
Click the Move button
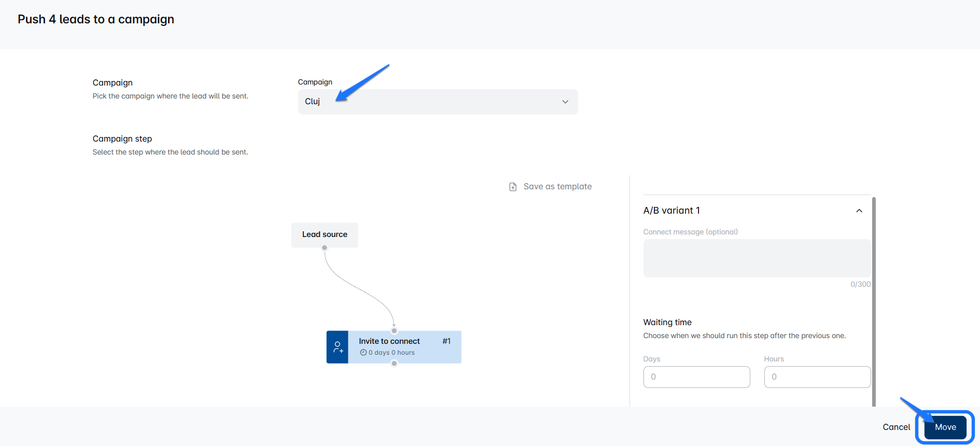tap(945, 427)
